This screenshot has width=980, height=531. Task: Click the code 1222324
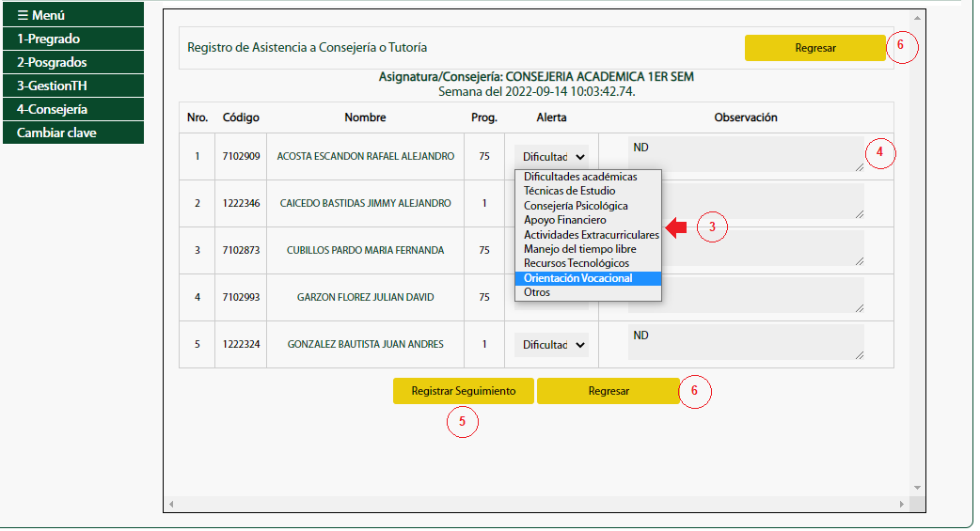(x=242, y=344)
